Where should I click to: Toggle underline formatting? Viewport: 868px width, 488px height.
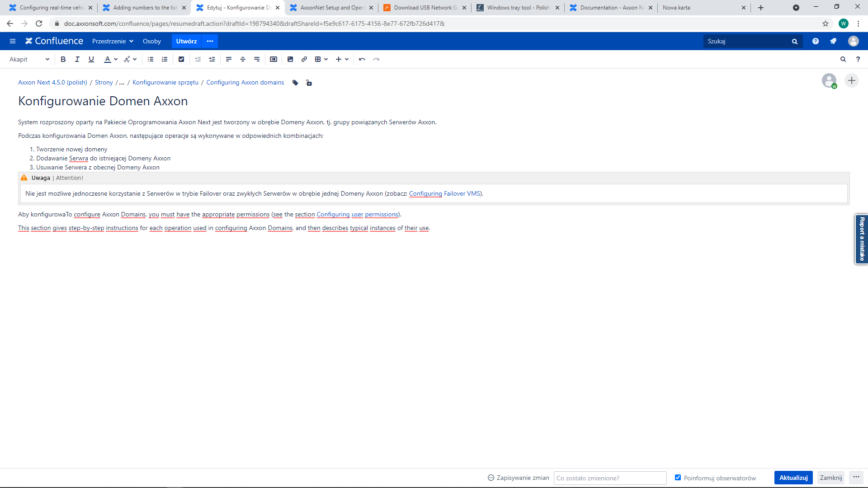tap(91, 59)
